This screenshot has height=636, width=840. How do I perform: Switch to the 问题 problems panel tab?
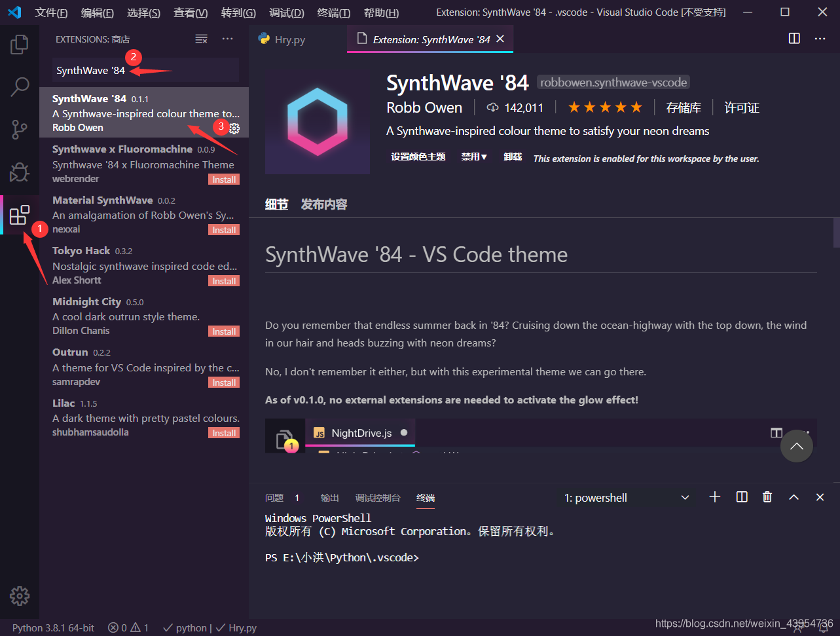[274, 498]
